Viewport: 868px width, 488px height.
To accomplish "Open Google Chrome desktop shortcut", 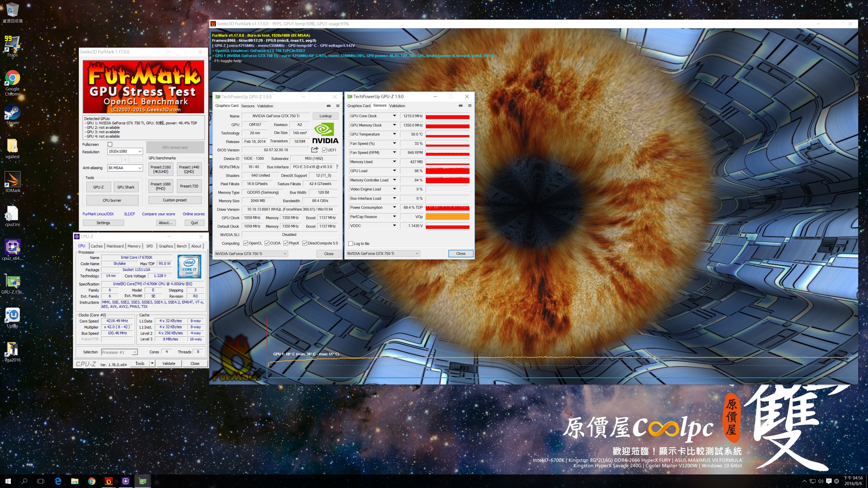I will point(12,83).
